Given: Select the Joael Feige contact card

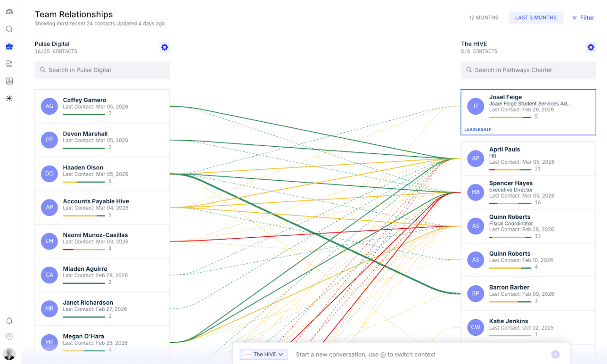Looking at the screenshot, I should 528,112.
